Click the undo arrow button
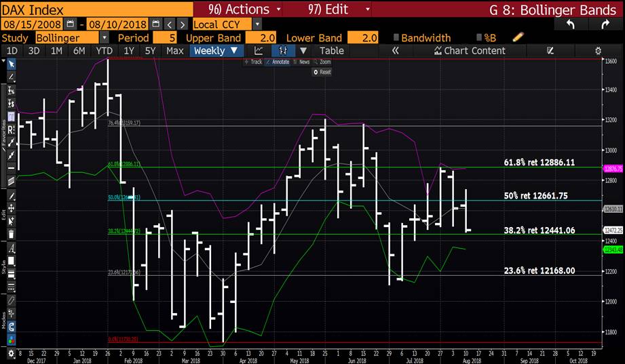This screenshot has width=625, height=364. [571, 24]
